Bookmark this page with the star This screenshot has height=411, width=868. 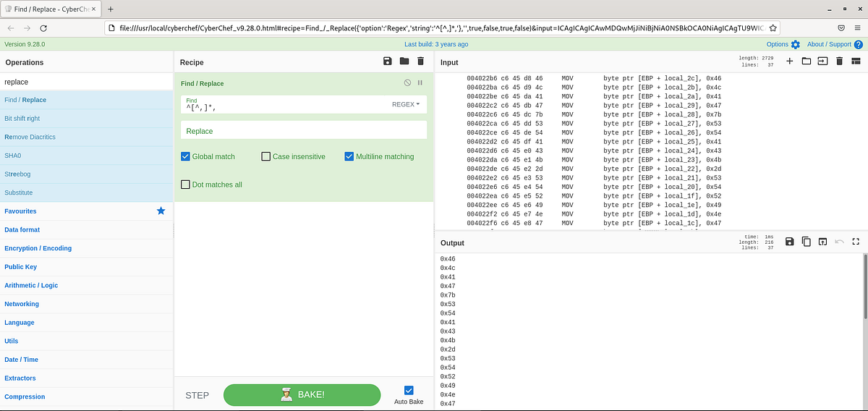pos(773,27)
